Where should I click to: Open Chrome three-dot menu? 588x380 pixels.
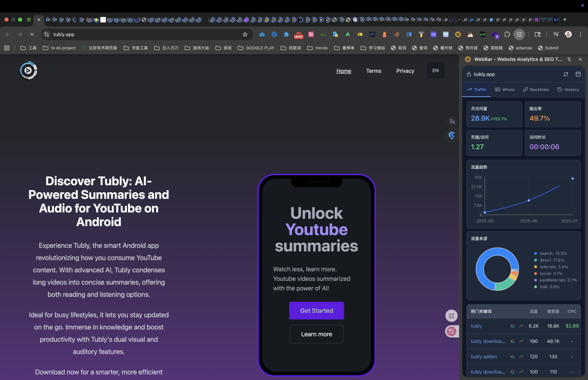pyautogui.click(x=580, y=34)
